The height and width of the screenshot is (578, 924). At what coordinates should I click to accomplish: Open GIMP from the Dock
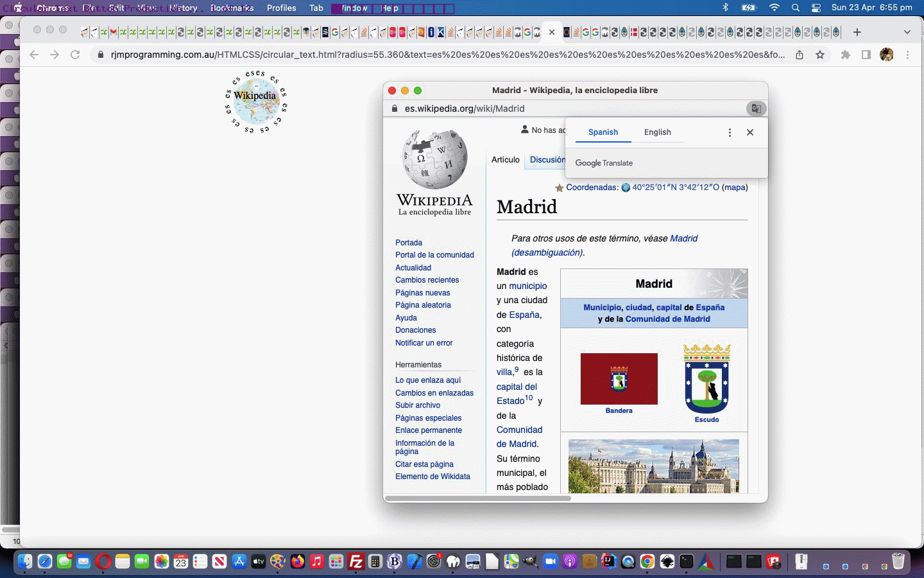tap(530, 562)
